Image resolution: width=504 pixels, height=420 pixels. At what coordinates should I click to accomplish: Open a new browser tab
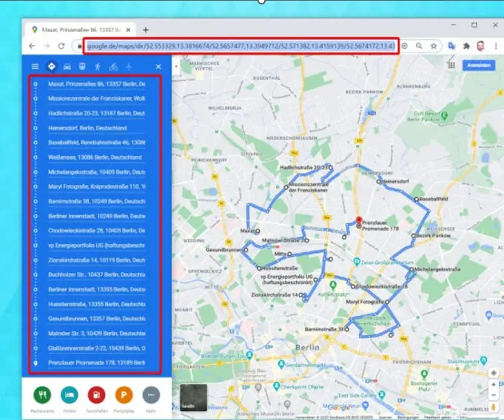(146, 30)
